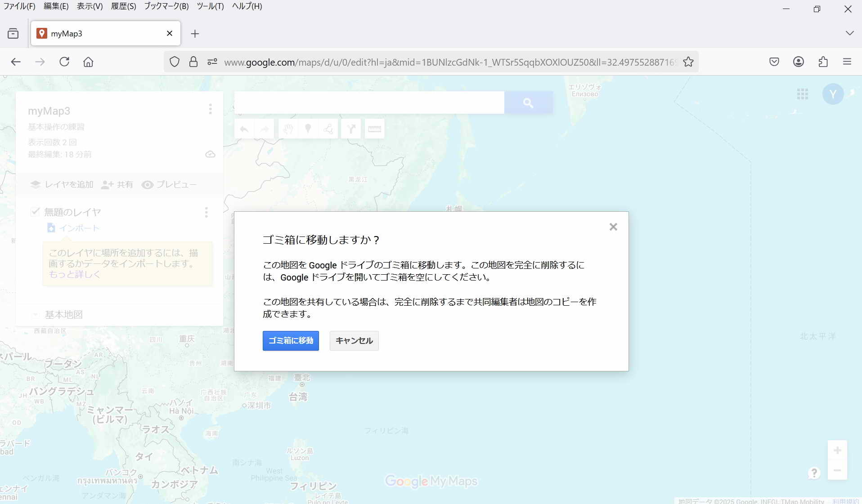
Task: Click the ゴミ箱に移動 confirmation button
Action: [291, 341]
